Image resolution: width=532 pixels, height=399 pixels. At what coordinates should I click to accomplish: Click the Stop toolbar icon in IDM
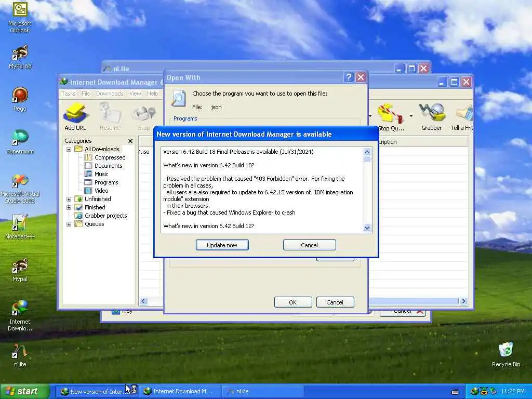click(x=144, y=117)
